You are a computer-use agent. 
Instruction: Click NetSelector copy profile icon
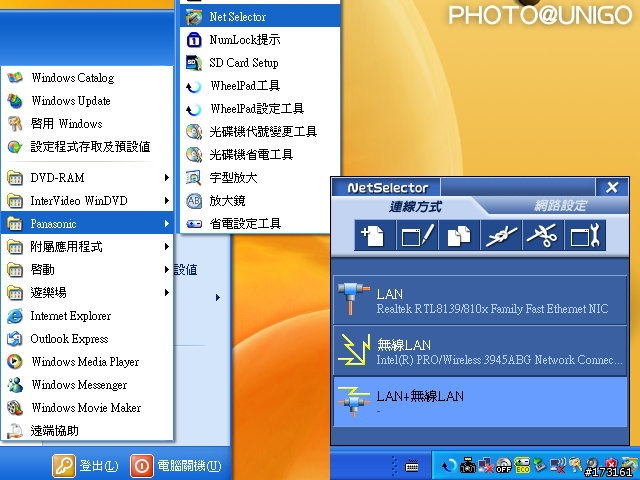coord(459,236)
